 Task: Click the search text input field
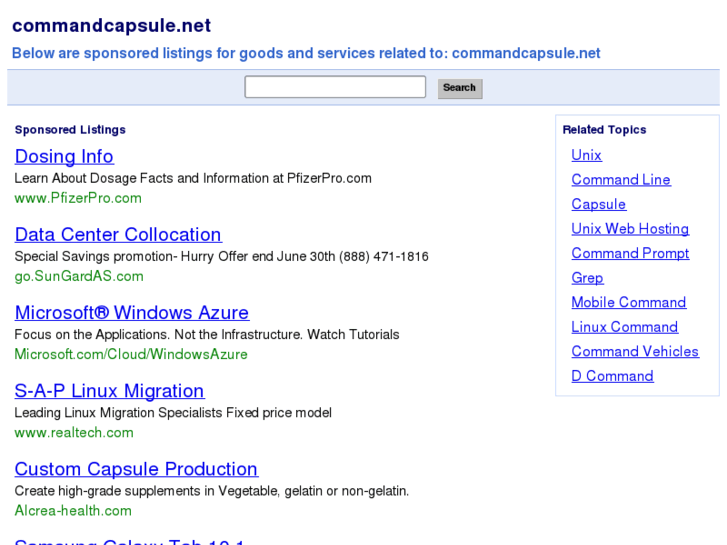(335, 87)
